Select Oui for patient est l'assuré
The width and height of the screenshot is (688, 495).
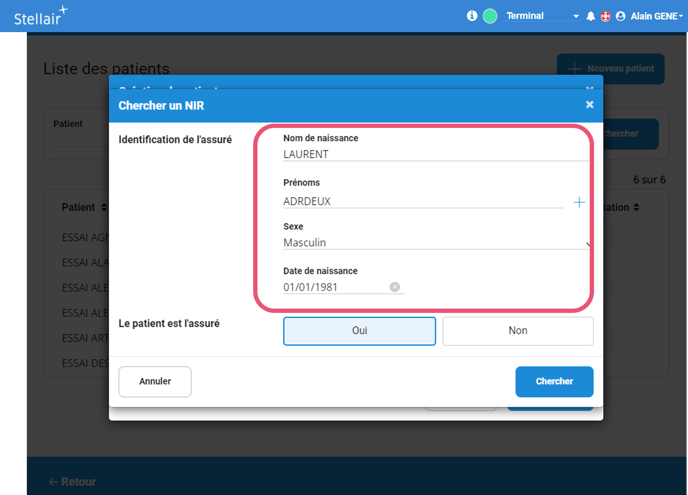pos(359,331)
